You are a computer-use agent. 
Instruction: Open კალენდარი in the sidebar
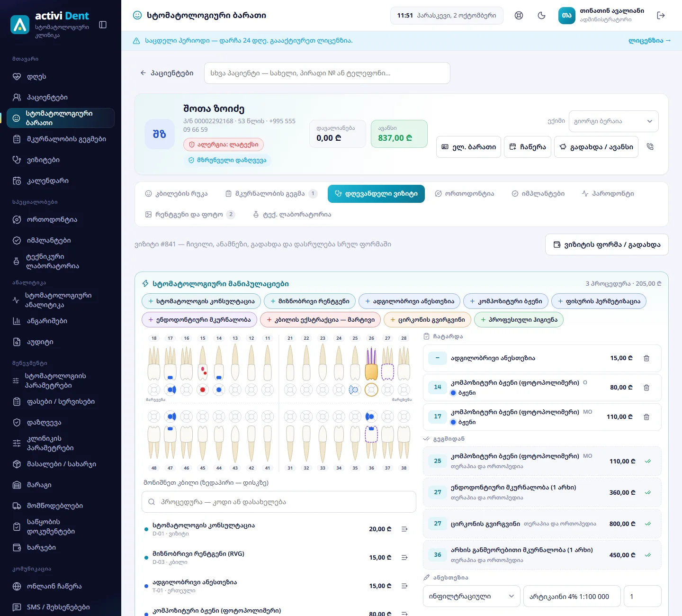[61, 181]
